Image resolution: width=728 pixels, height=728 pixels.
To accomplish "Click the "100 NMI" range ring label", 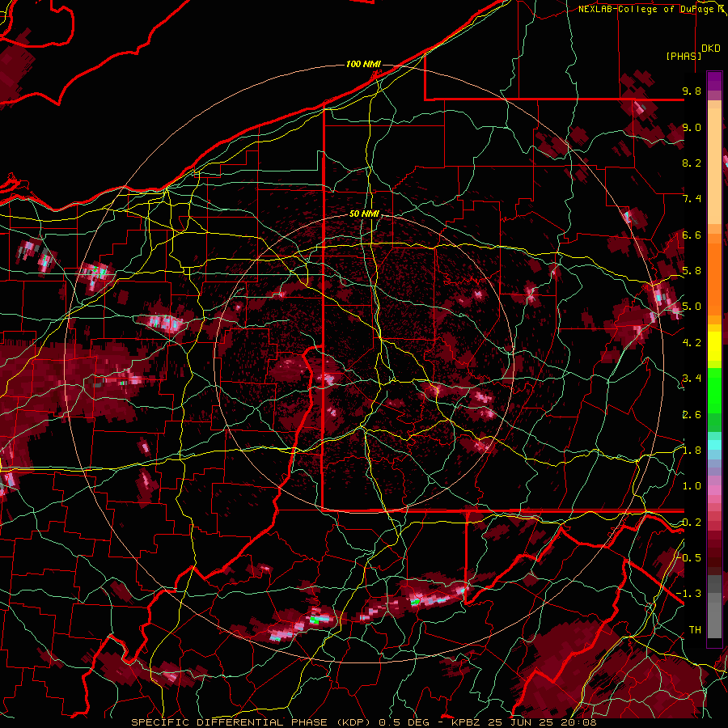I will pos(363,64).
